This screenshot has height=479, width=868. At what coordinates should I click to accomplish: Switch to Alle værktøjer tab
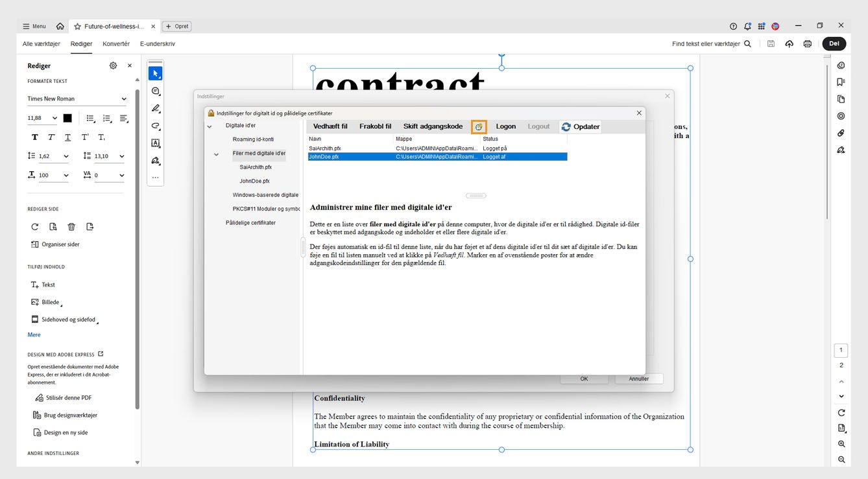[42, 44]
